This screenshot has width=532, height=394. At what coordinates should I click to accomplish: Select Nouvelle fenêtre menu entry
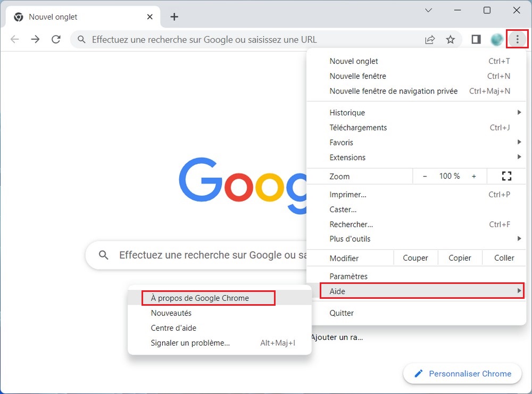point(417,76)
